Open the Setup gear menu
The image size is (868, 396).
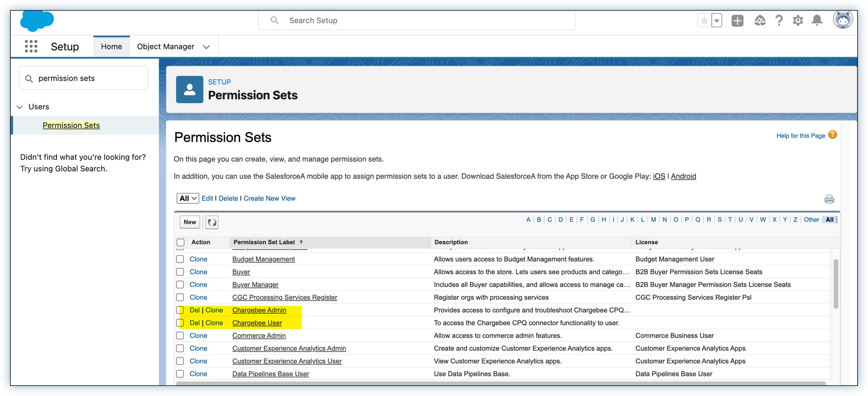[x=798, y=21]
